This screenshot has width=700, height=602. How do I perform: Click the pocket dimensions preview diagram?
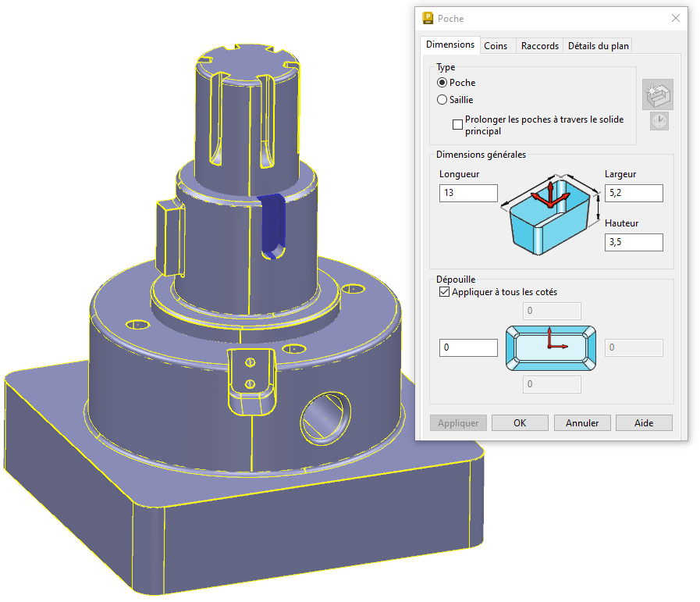coord(550,216)
